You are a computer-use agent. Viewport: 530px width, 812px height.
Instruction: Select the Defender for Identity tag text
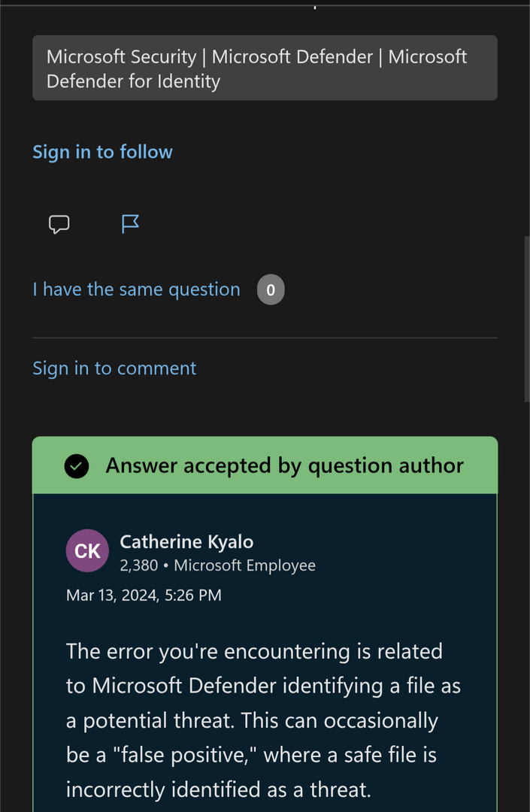pos(133,81)
